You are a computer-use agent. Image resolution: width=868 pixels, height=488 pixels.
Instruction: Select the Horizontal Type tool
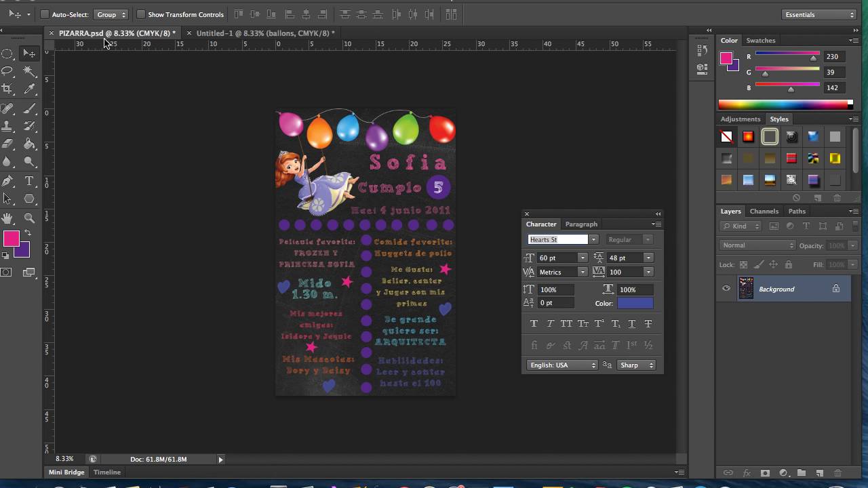29,181
